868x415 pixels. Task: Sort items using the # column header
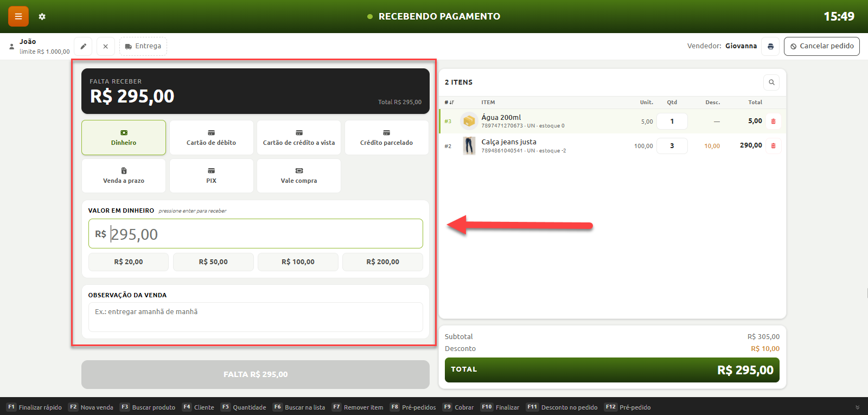coord(449,102)
